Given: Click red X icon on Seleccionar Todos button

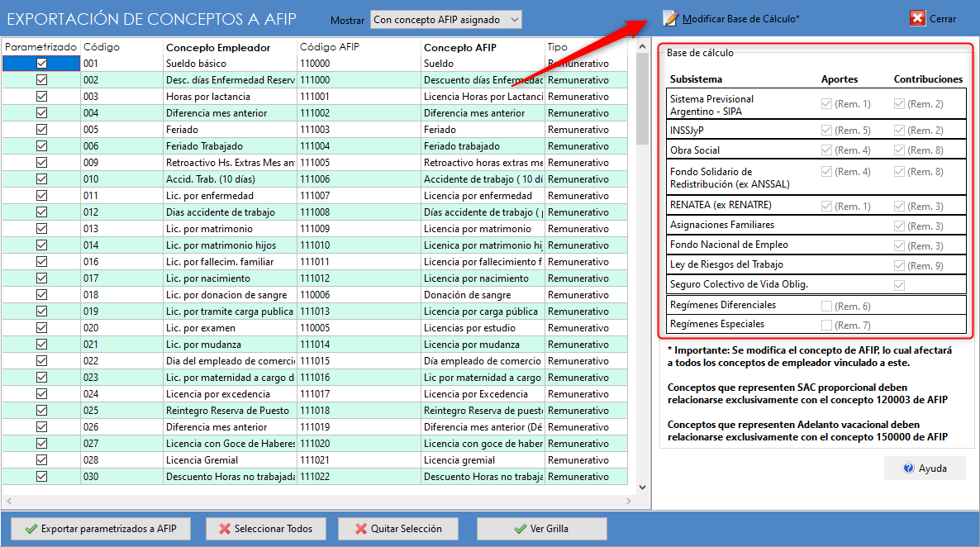Looking at the screenshot, I should [225, 529].
